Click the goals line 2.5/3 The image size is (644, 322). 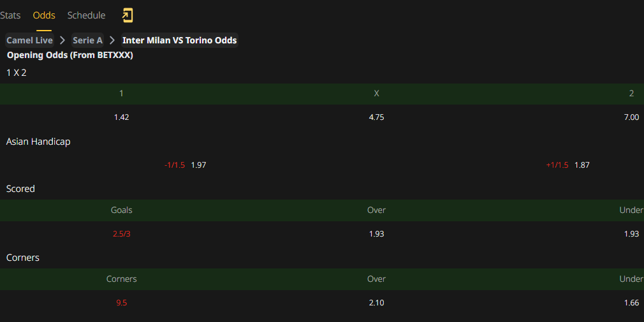[122, 234]
